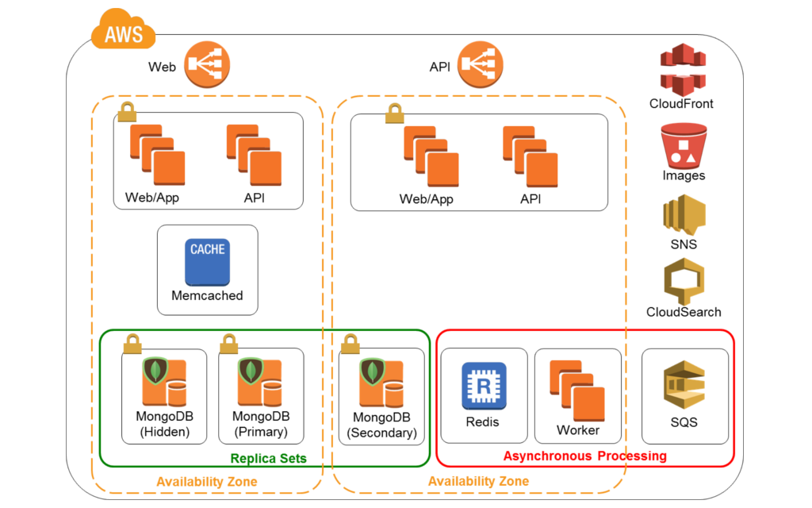Click the lock on MongoDB (Primary) box

[229, 343]
